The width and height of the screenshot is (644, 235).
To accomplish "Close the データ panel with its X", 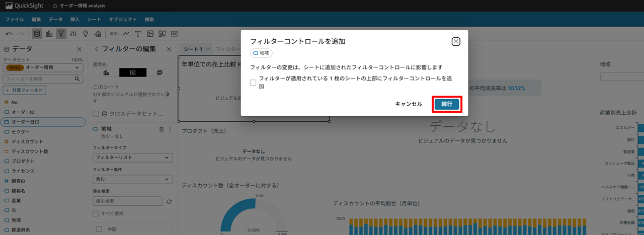I will click(79, 49).
